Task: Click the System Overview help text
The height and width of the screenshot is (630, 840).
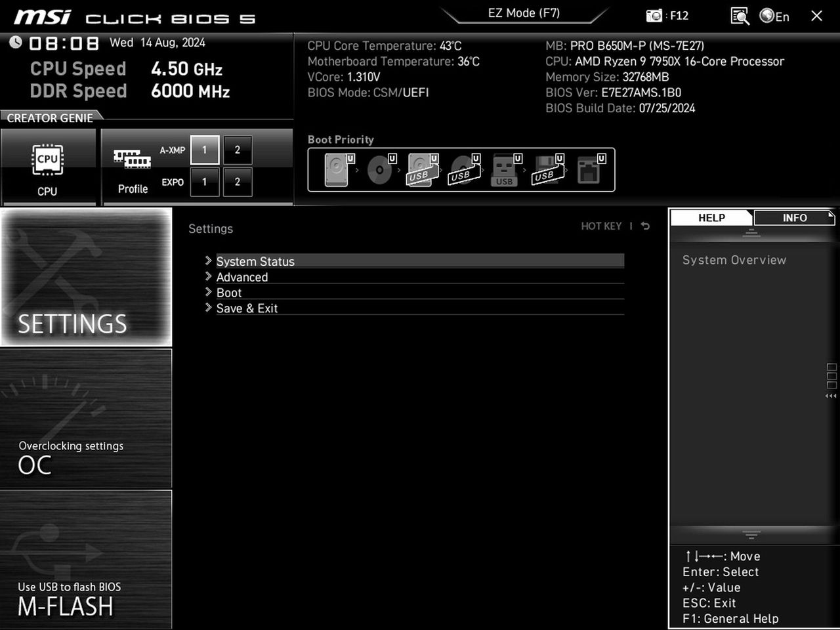Action: (734, 260)
